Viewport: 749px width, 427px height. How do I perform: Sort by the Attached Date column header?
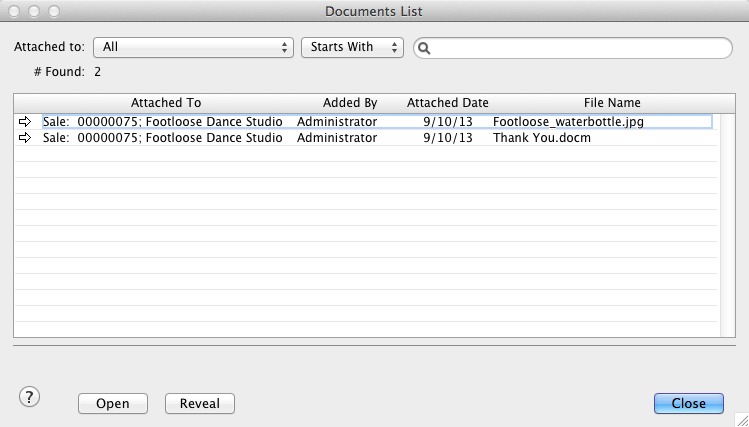[447, 103]
